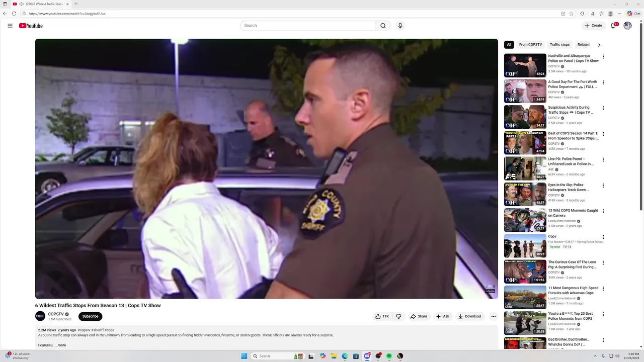Mute the tab via speaker icon

[x=21, y=4]
